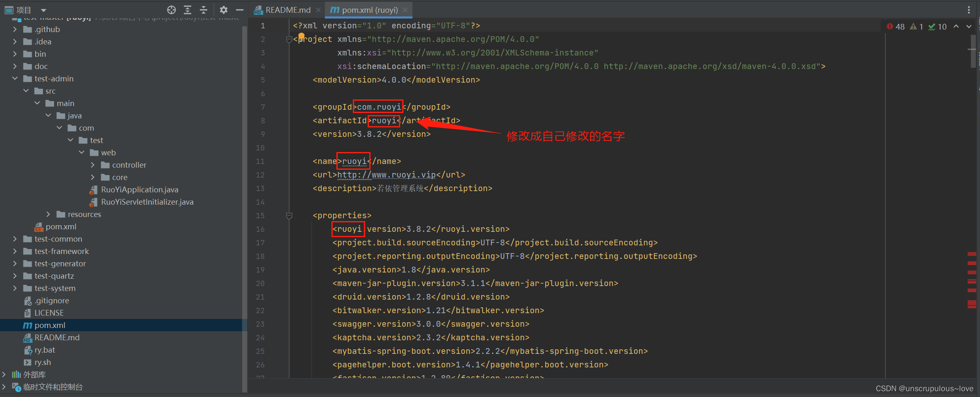Fold the properties block at line 15
This screenshot has height=397, width=980.
click(289, 216)
